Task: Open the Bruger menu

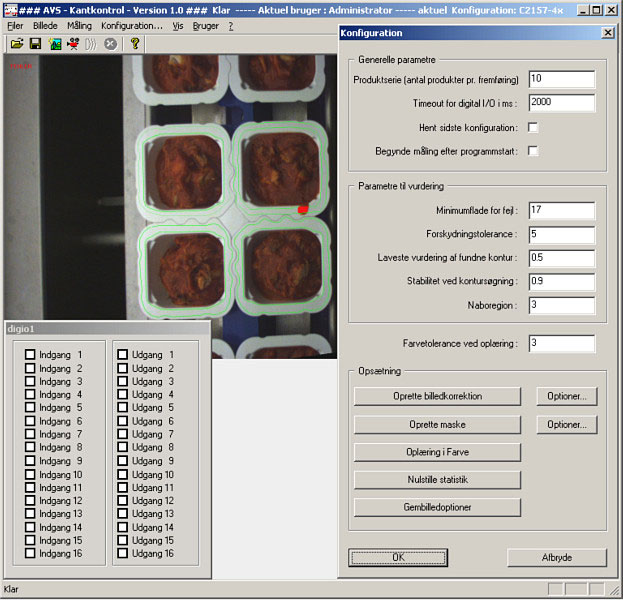Action: pos(206,26)
